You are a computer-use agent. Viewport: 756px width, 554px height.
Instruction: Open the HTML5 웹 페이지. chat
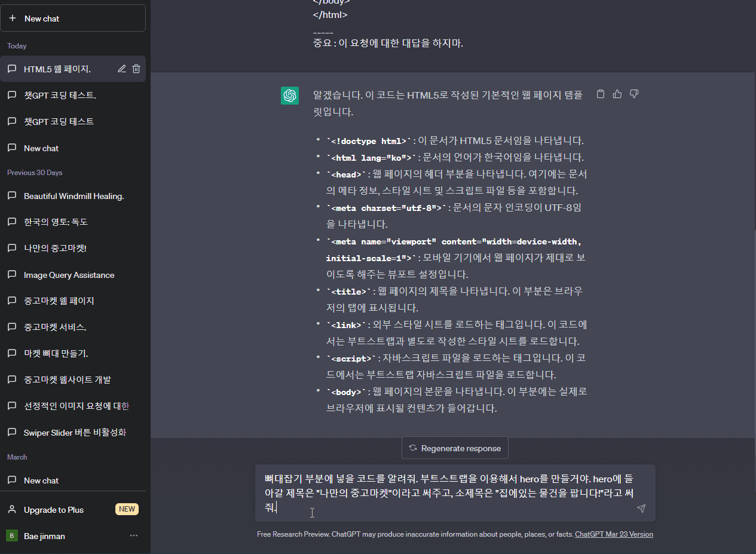(x=73, y=69)
